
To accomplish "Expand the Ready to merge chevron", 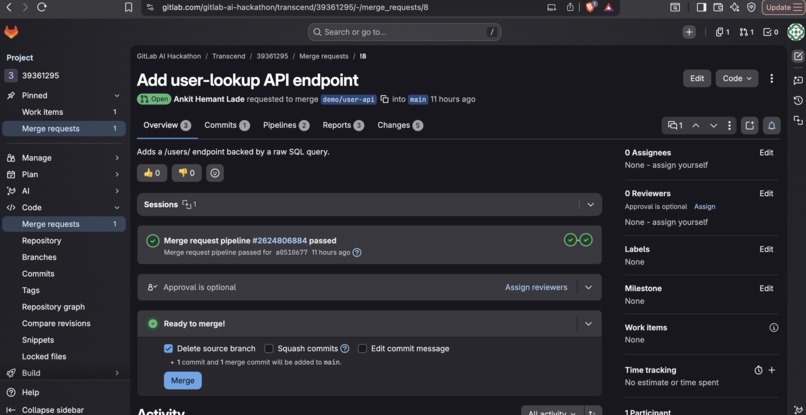I will pos(589,324).
